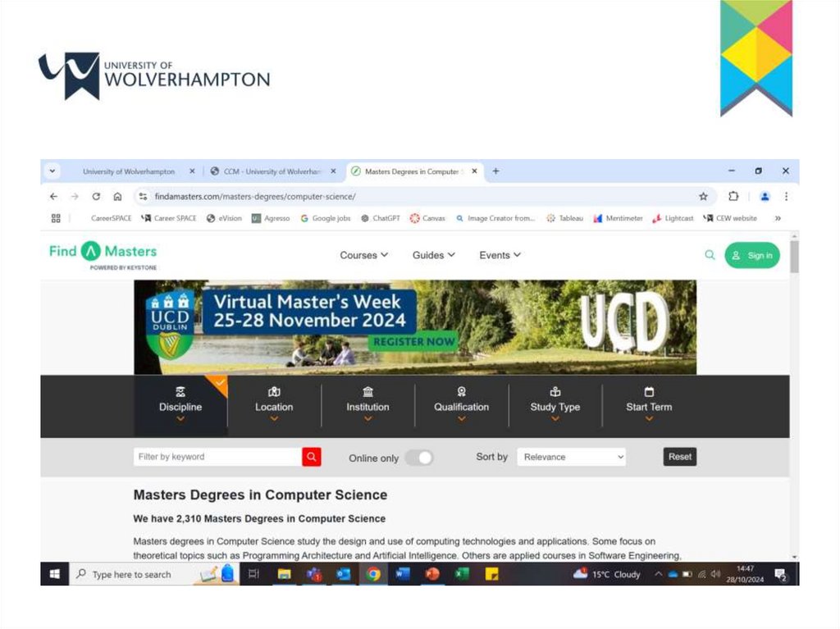Open the bookmarks apps grid icon
840x629 pixels.
[x=56, y=218]
